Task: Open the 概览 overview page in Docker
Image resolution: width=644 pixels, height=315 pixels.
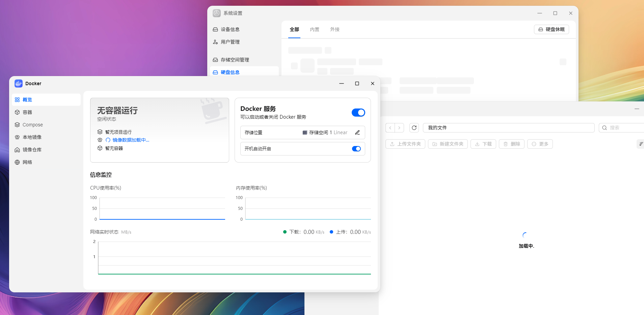Action: point(46,100)
